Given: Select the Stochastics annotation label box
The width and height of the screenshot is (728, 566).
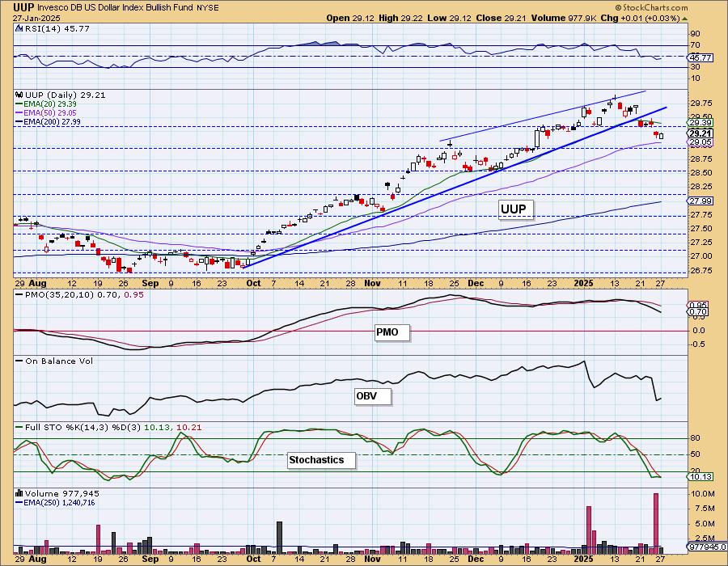Looking at the screenshot, I should (321, 460).
